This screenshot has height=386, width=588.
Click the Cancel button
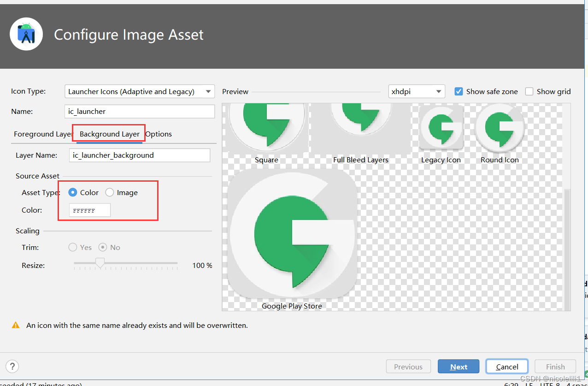(x=507, y=367)
